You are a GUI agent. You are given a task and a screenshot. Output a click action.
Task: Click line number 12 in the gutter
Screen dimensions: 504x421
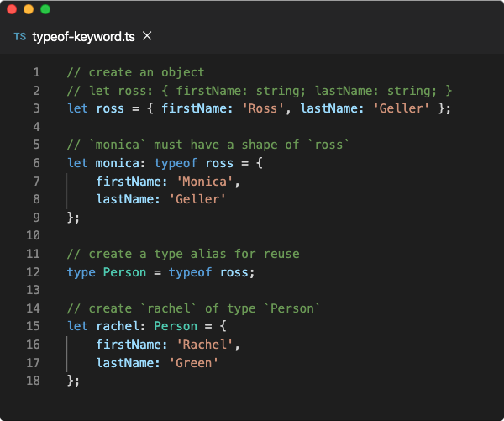point(33,272)
